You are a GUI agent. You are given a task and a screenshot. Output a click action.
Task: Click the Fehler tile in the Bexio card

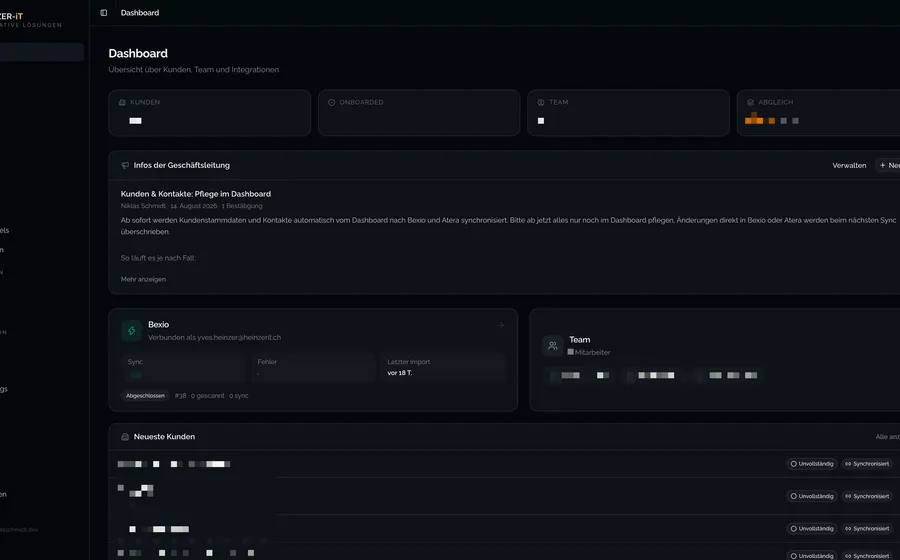tap(313, 368)
